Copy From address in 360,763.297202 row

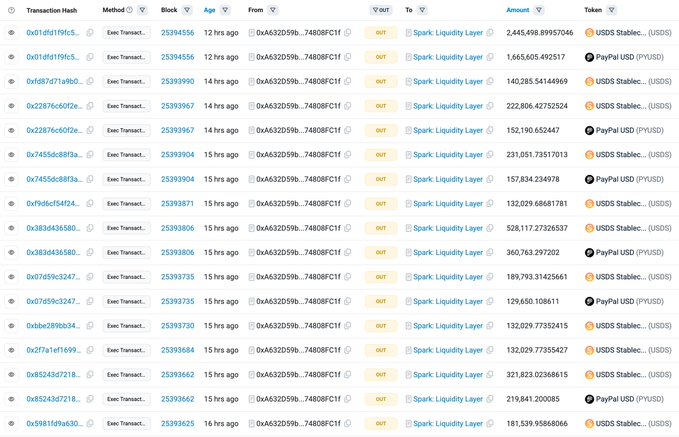[347, 252]
